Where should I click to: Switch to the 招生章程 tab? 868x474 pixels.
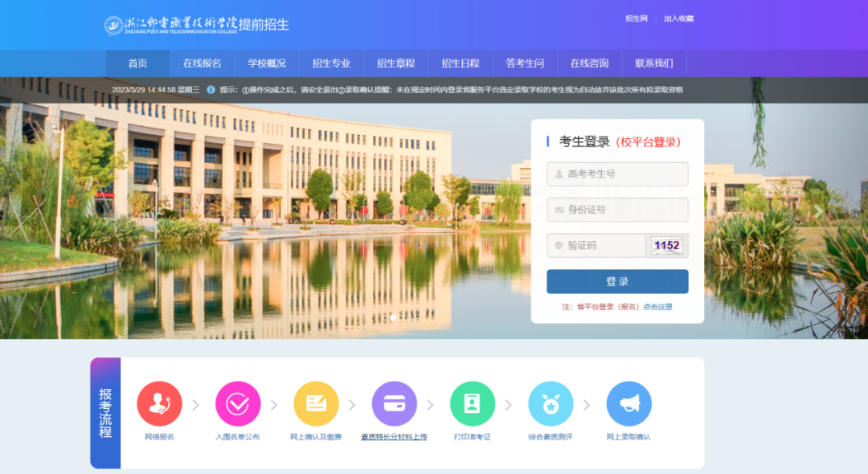(x=395, y=63)
